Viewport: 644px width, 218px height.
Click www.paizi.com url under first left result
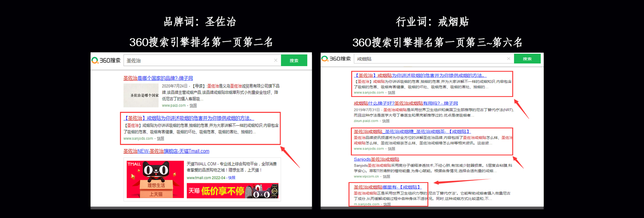pos(174,105)
